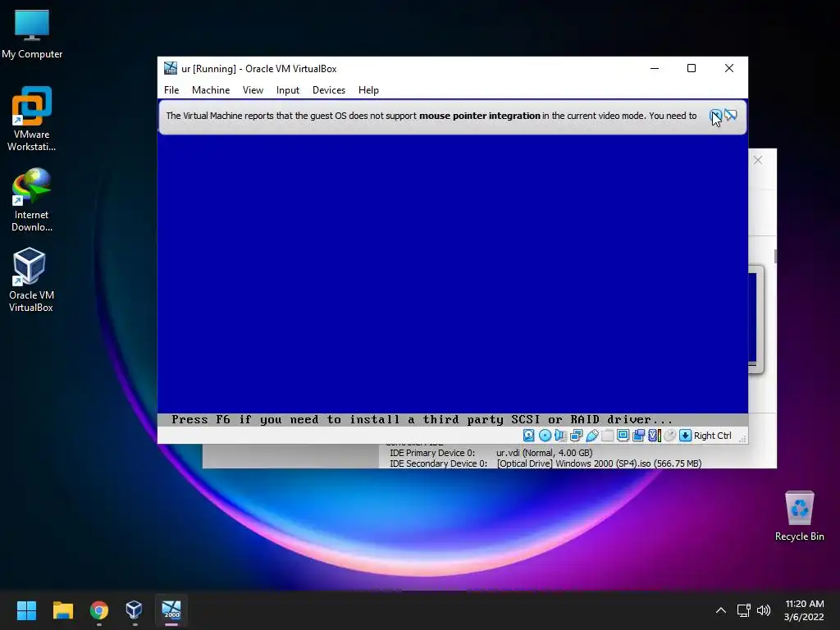840x630 pixels.
Task: Click the don't show notification again icon
Action: point(731,115)
